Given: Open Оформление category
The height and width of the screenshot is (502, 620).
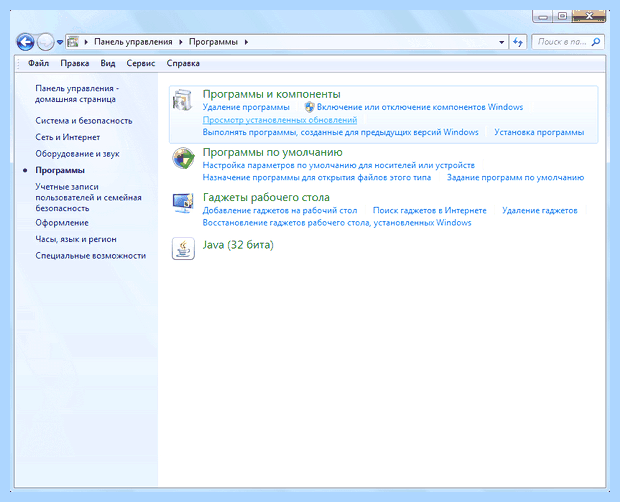Looking at the screenshot, I should [x=62, y=223].
